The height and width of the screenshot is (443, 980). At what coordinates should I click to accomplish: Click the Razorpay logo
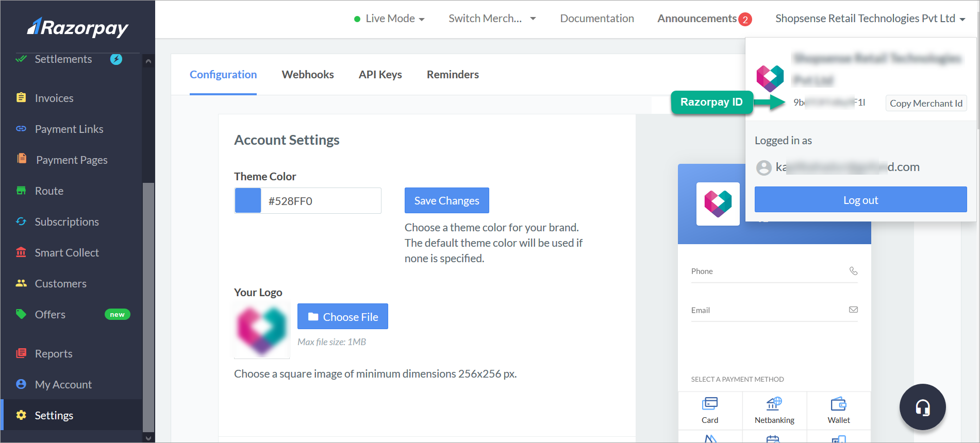point(78,27)
